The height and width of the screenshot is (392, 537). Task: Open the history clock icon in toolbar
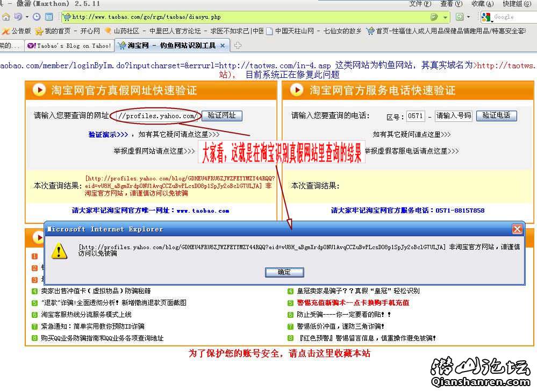click(x=37, y=17)
